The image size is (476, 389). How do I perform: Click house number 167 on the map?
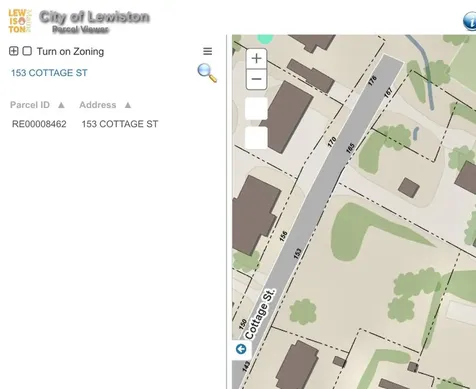388,92
